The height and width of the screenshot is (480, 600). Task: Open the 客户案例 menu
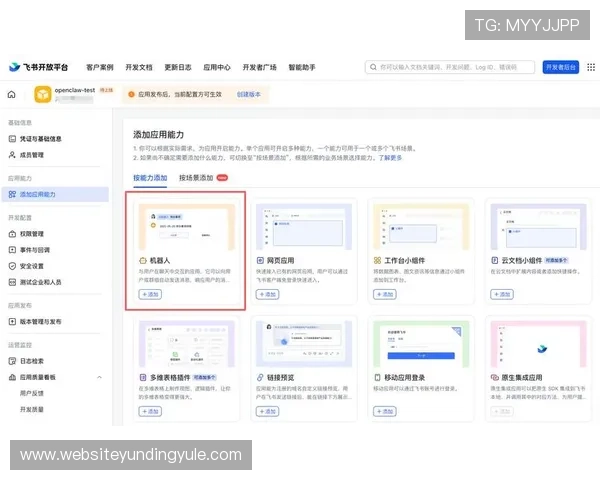(99, 67)
